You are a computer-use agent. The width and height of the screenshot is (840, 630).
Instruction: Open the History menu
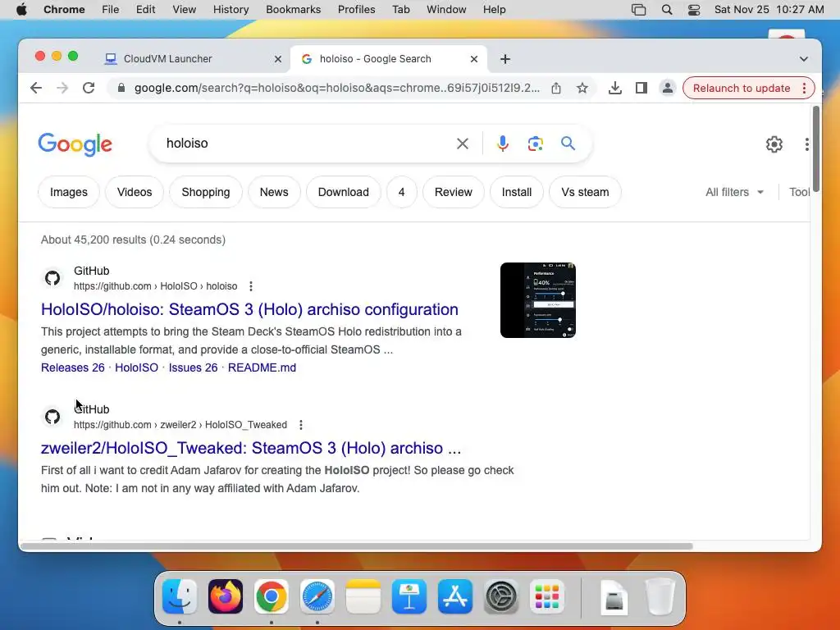[x=231, y=10]
